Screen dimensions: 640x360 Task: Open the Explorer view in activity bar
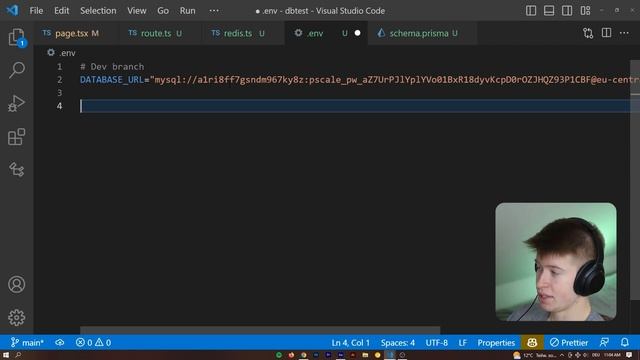click(17, 38)
